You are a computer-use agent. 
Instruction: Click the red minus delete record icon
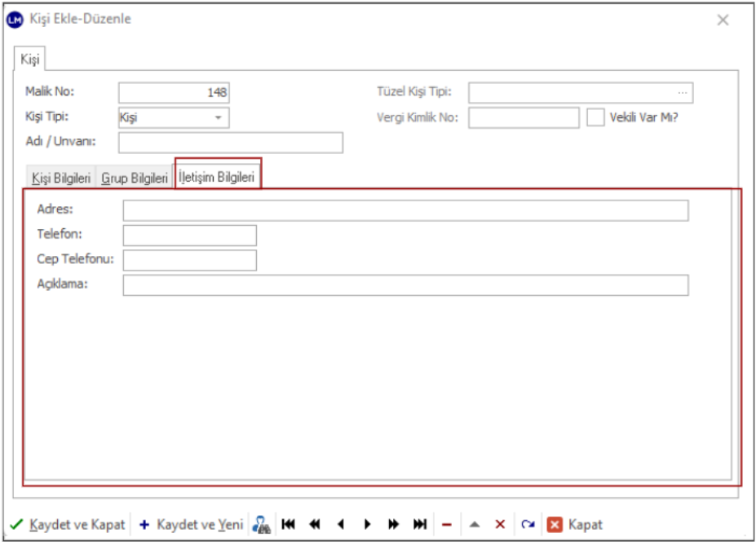447,524
